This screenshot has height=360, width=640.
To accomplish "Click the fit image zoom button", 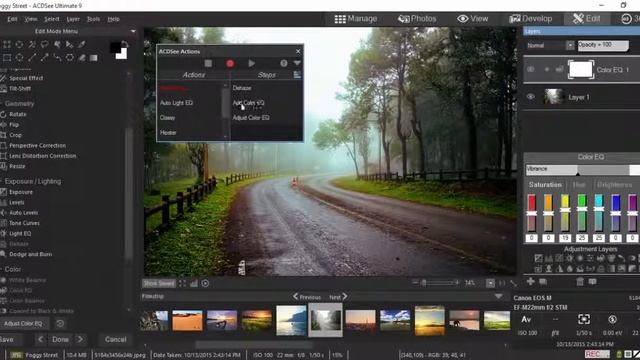I will (513, 283).
